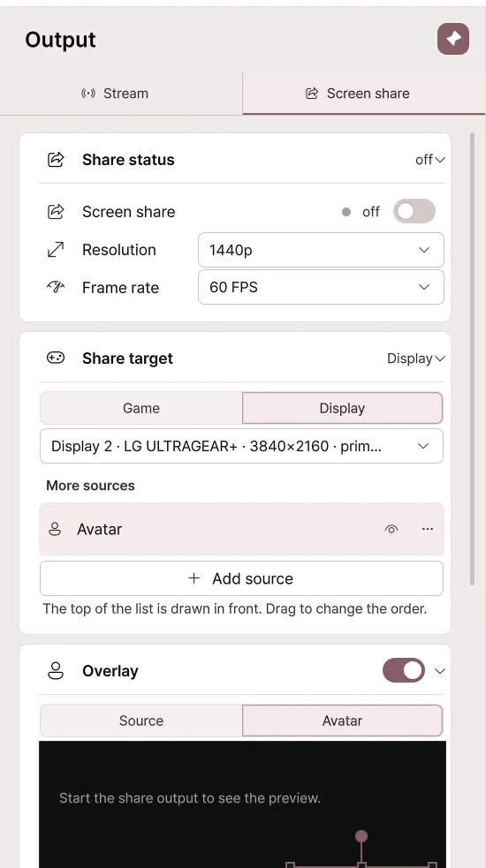Click the Avatar source person icon

(x=55, y=529)
